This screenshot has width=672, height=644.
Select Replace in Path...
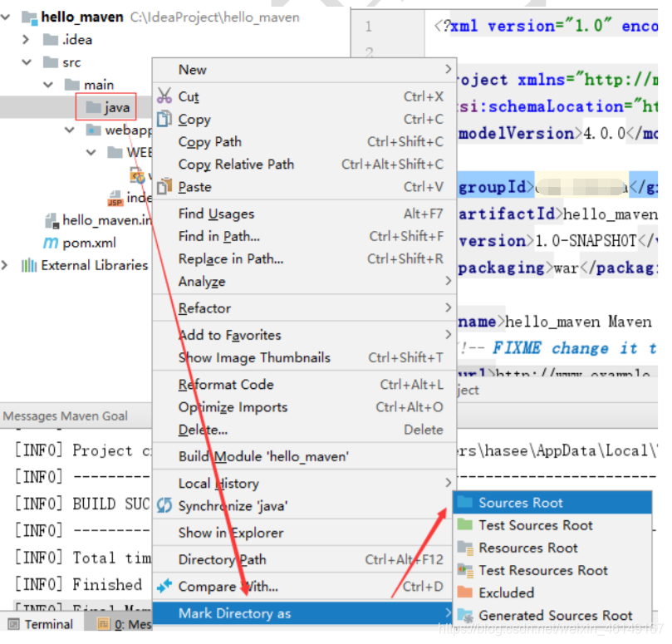coord(304,258)
